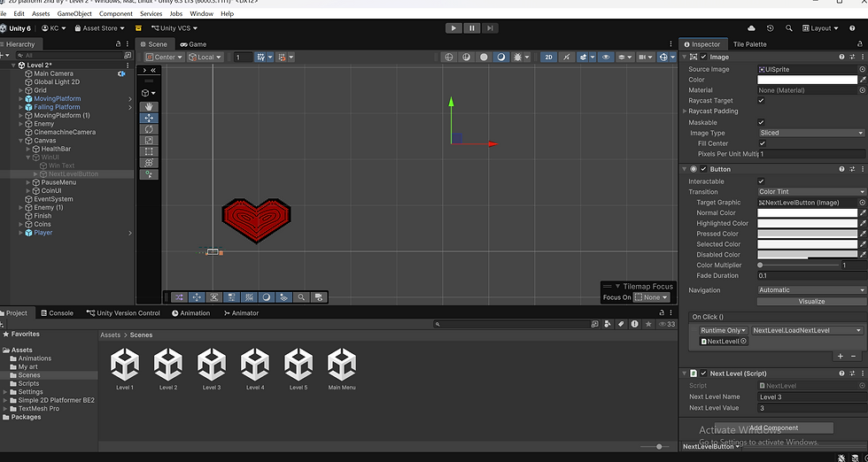
Task: Click the Project search by type icon
Action: click(x=608, y=324)
